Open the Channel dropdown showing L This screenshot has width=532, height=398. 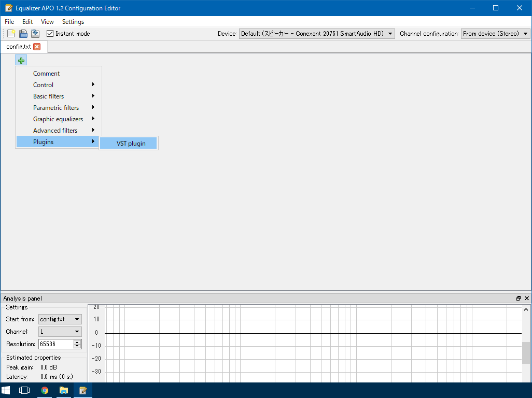[60, 332]
